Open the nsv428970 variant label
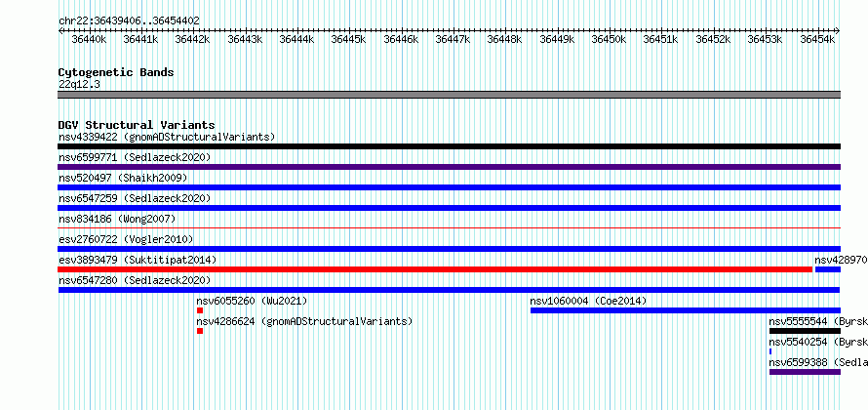The image size is (868, 410). [x=841, y=260]
